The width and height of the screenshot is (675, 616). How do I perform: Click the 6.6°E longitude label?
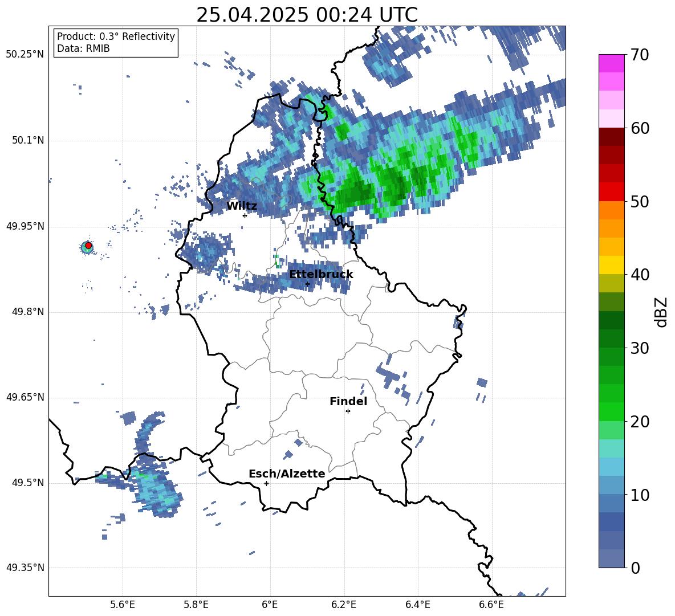[491, 605]
